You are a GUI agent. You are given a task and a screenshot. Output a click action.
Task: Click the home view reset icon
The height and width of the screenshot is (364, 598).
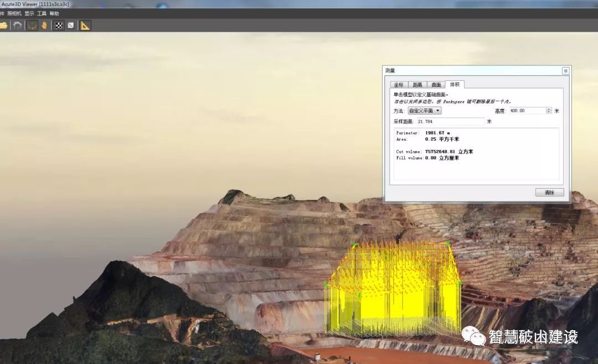18,25
